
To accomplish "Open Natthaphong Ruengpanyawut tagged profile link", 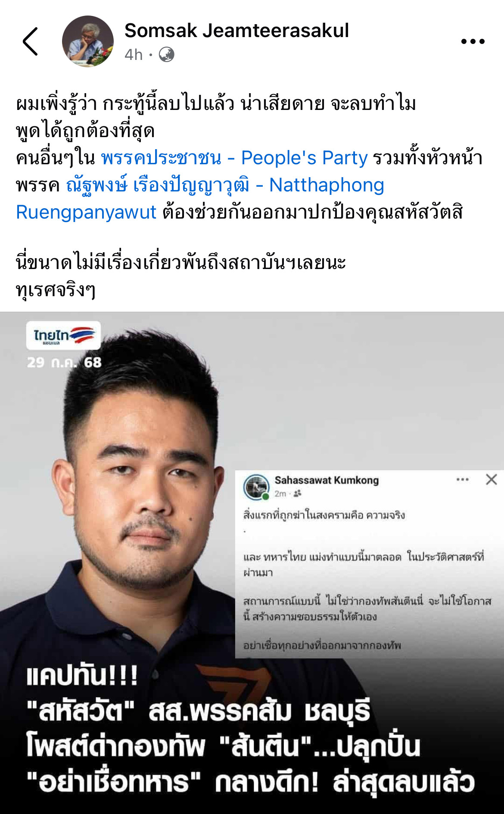I will click(200, 198).
